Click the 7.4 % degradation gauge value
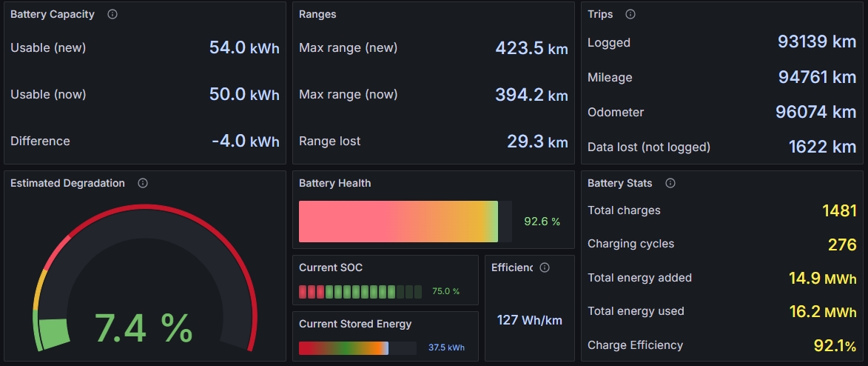868x366 pixels. click(x=144, y=328)
